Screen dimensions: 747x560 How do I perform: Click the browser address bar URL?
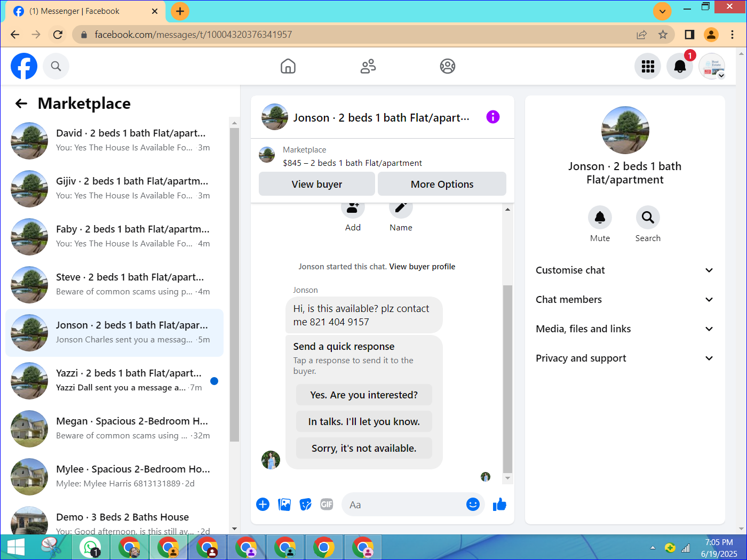pyautogui.click(x=193, y=35)
